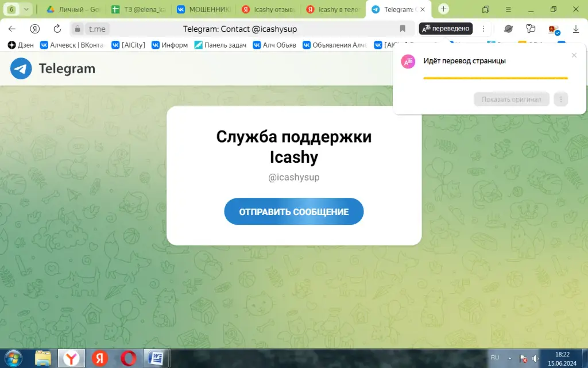Open the 'Информ' bookmark
This screenshot has height=368, width=588.
point(169,45)
